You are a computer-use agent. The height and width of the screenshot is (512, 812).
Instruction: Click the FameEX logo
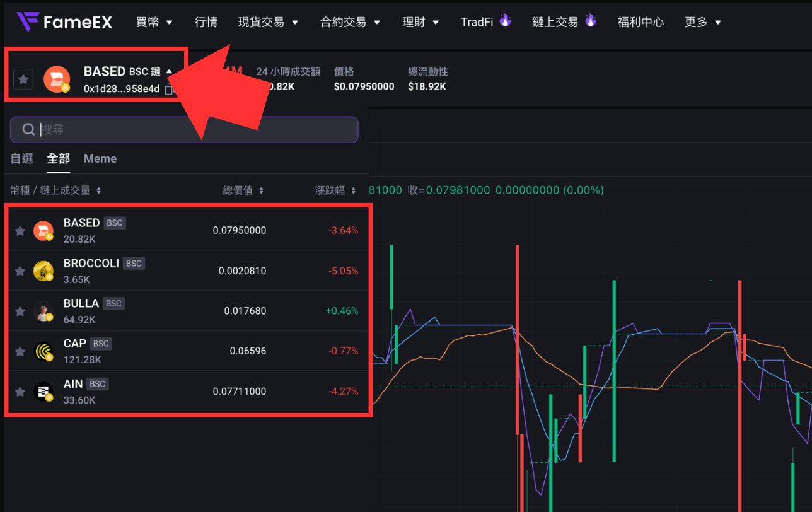(x=64, y=22)
